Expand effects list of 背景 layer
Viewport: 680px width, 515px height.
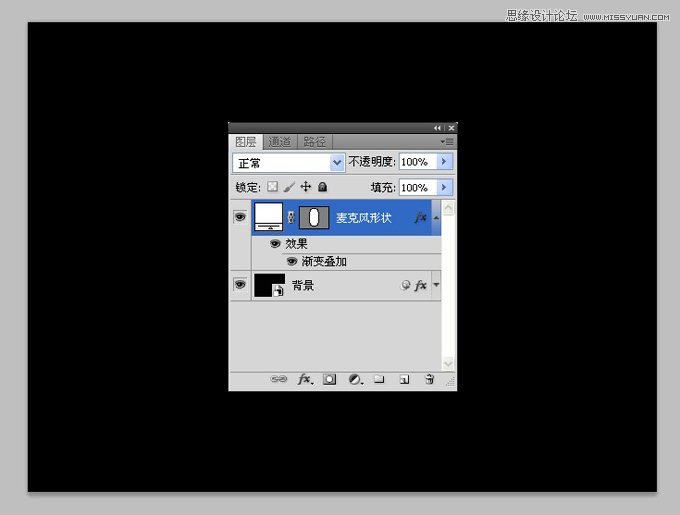(x=436, y=285)
